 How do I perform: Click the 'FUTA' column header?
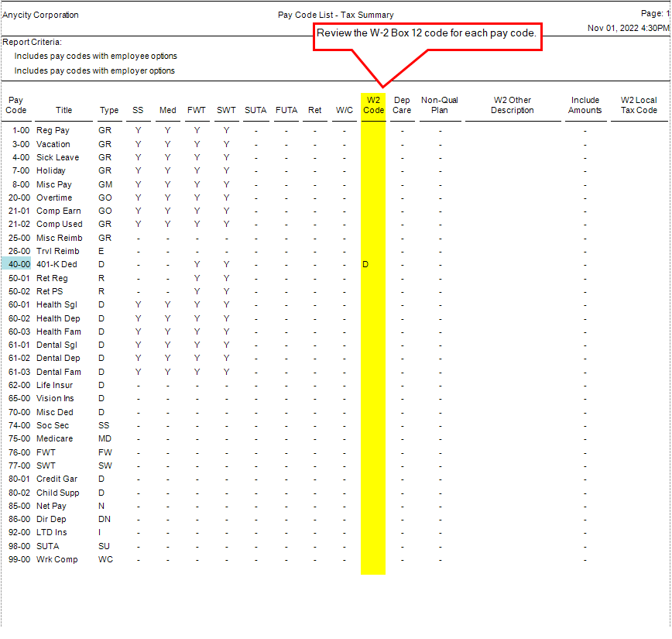click(286, 110)
